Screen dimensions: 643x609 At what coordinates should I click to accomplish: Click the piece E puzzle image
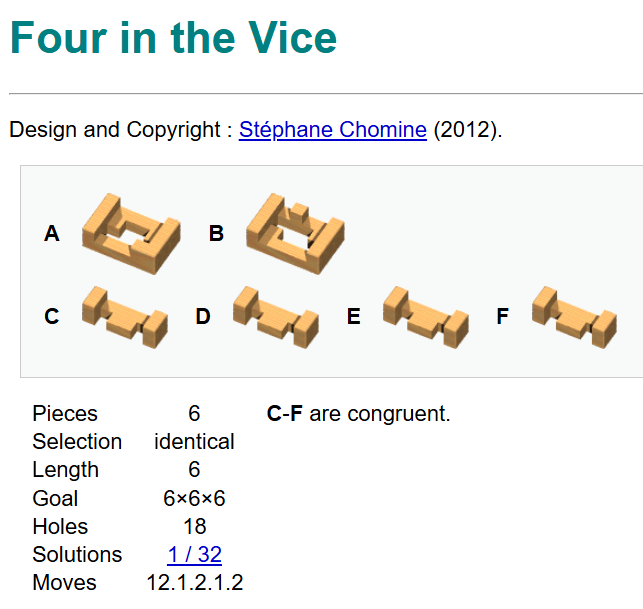point(426,315)
